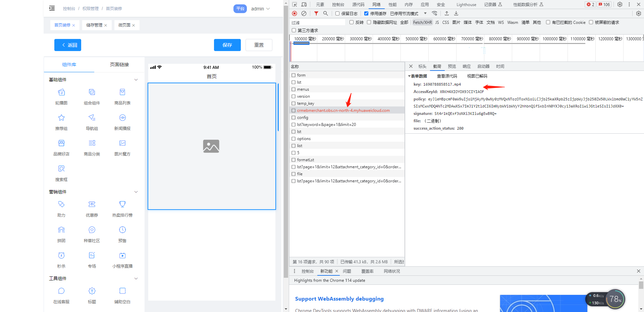Uncheck 停用缓存 checkbox
Image resolution: width=644 pixels, height=312 pixels.
(366, 13)
